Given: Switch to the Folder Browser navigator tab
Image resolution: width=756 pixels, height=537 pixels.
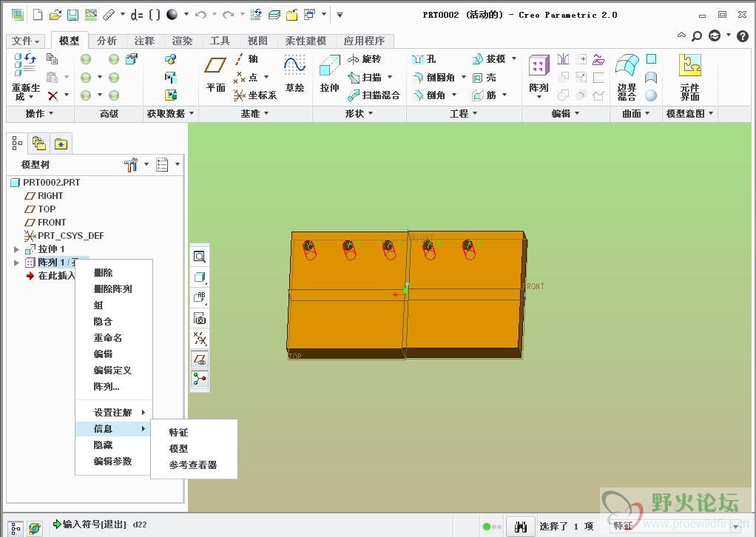Looking at the screenshot, I should tap(38, 143).
